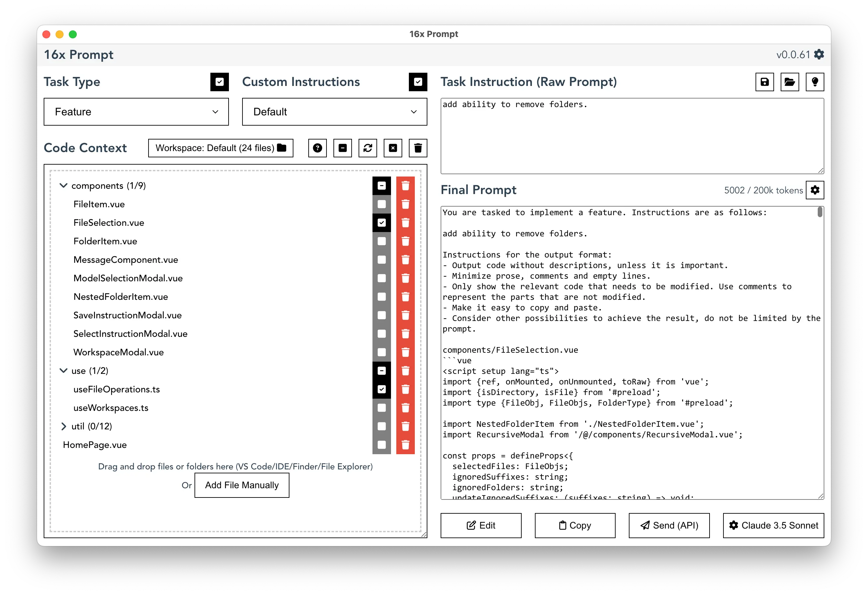Viewport: 868px width, 595px height.
Task: Remove WorkspaceModal.vue using red trash icon
Action: 405,352
